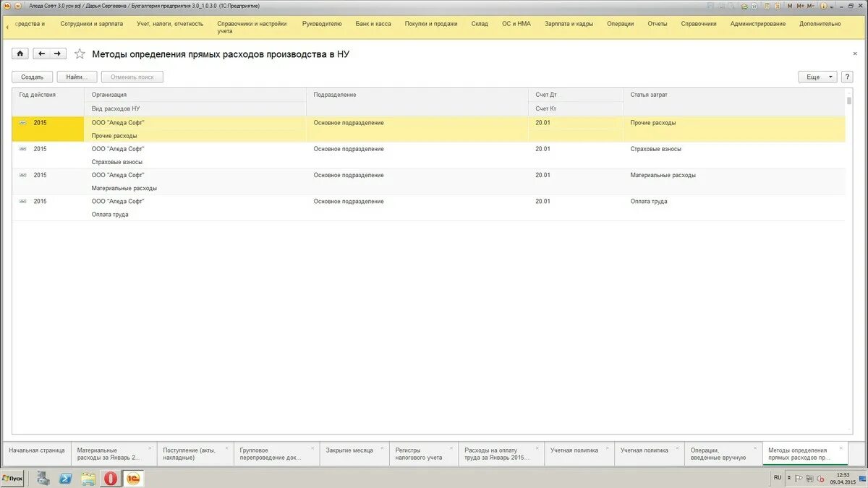
Task: Open the Покупки и продажи section
Action: (x=431, y=24)
